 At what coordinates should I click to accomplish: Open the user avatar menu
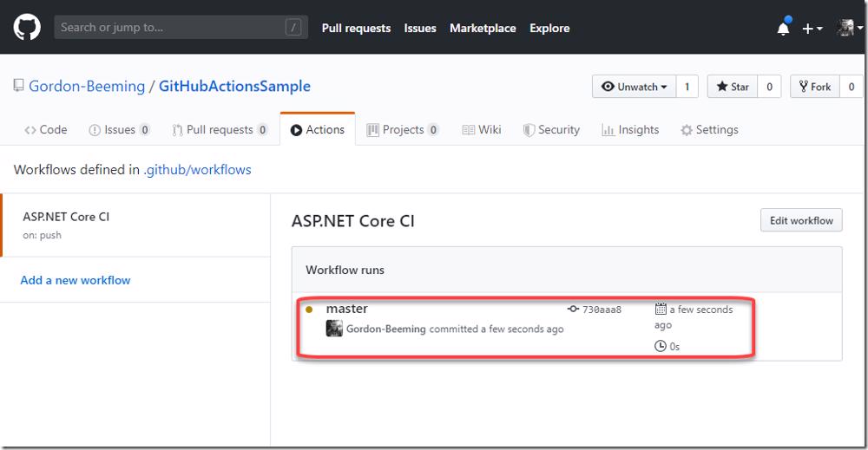click(x=850, y=27)
